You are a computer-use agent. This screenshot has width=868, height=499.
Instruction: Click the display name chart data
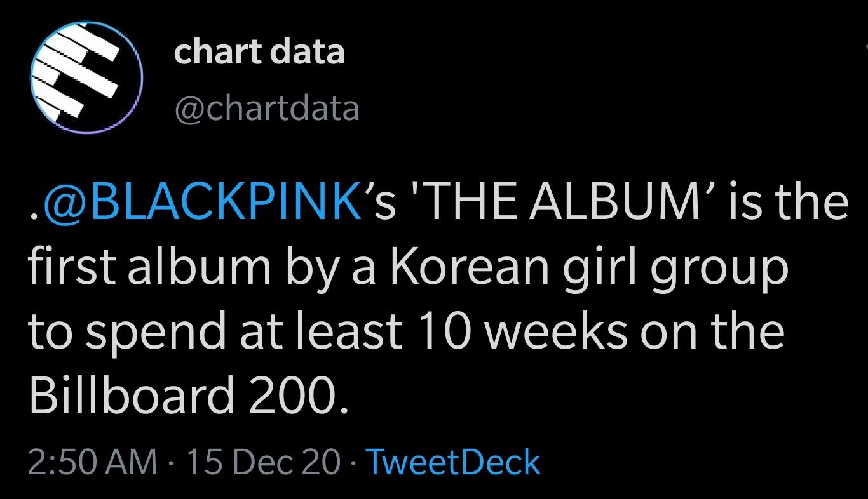click(x=261, y=52)
